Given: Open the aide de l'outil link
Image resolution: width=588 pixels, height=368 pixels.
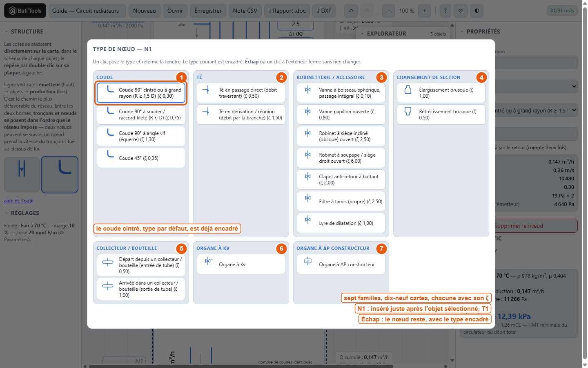Looking at the screenshot, I should pyautogui.click(x=19, y=201).
